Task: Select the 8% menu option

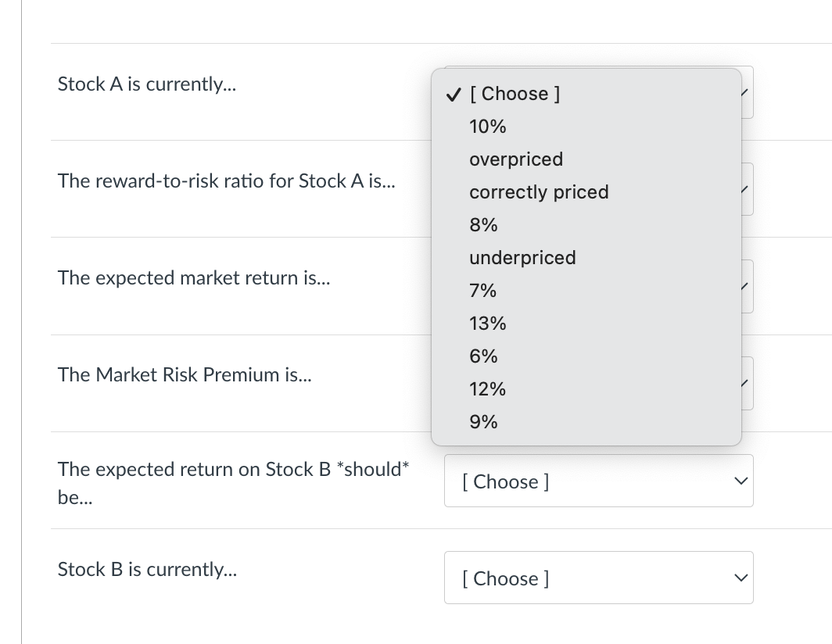Action: tap(483, 225)
